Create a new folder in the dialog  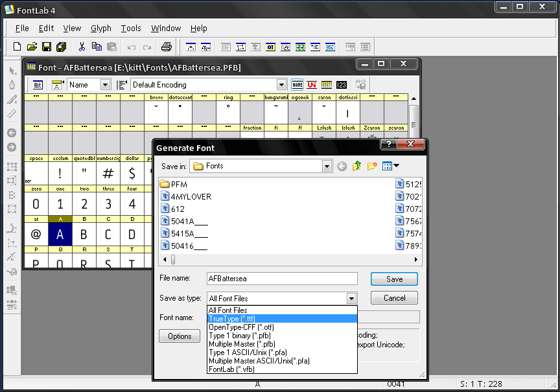click(372, 167)
